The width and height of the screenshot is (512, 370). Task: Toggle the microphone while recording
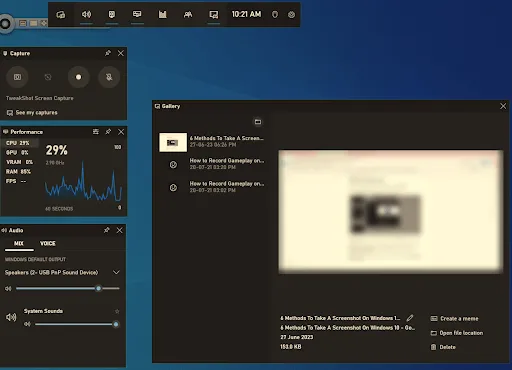click(109, 77)
